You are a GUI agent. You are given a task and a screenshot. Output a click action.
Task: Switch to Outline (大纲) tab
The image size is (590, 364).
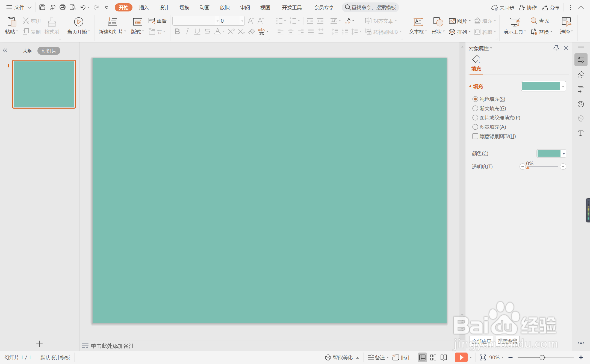coord(27,51)
